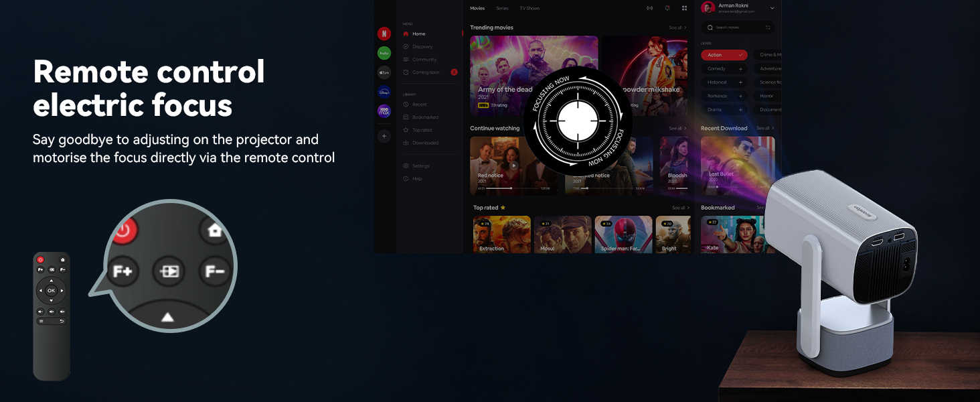Enable the Comedy genre filter
The image size is (980, 402).
(724, 69)
